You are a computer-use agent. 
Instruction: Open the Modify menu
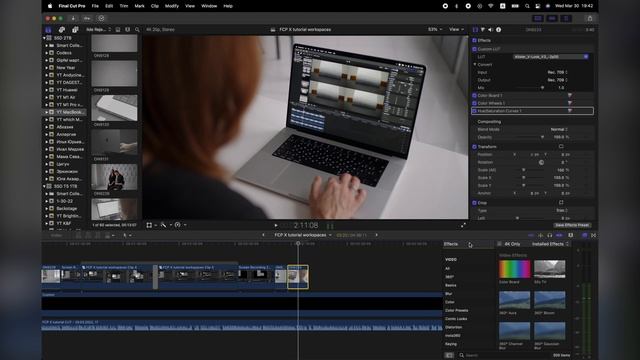tap(172, 6)
